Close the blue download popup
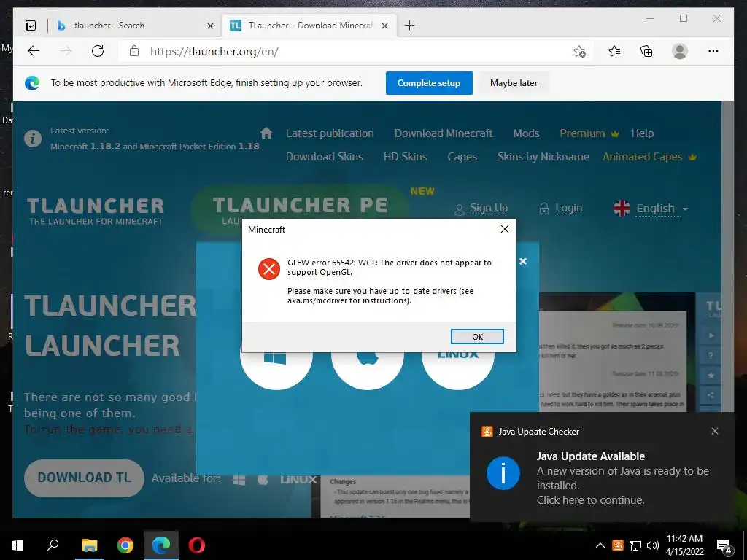The width and height of the screenshot is (747, 560). (523, 261)
